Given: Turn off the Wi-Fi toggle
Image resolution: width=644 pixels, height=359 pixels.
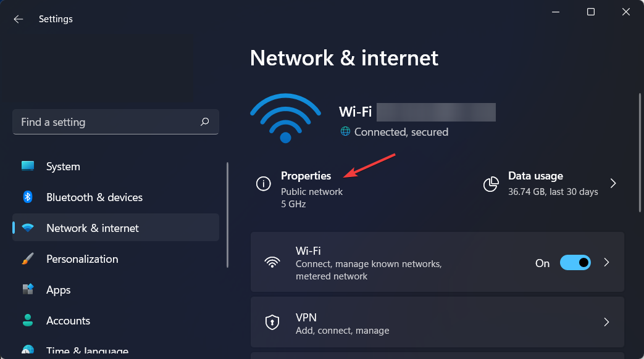Looking at the screenshot, I should (575, 262).
